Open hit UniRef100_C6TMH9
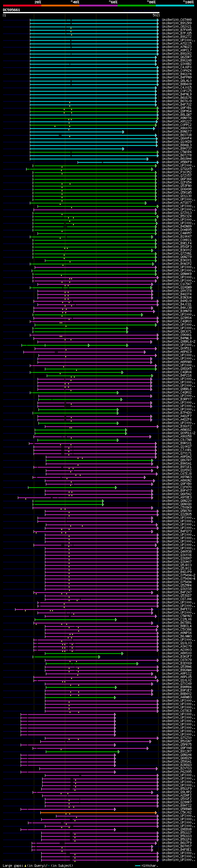This screenshot has height=868, width=197. tap(177, 20)
